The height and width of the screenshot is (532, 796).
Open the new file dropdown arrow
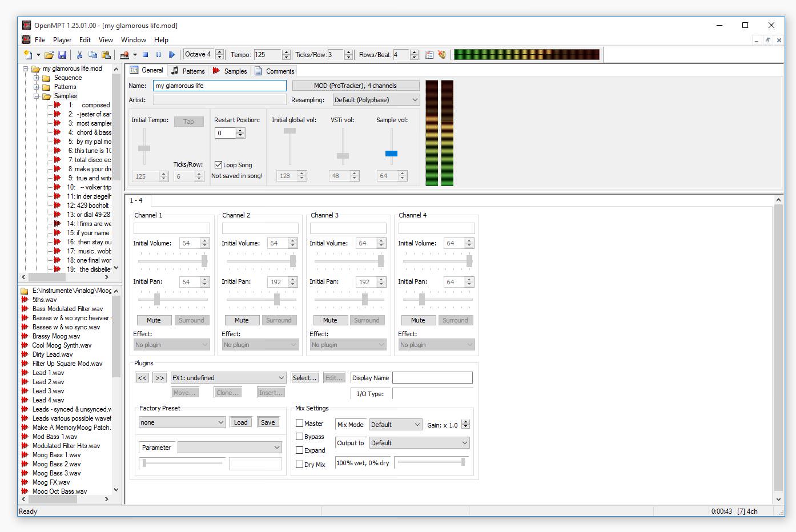tap(38, 55)
